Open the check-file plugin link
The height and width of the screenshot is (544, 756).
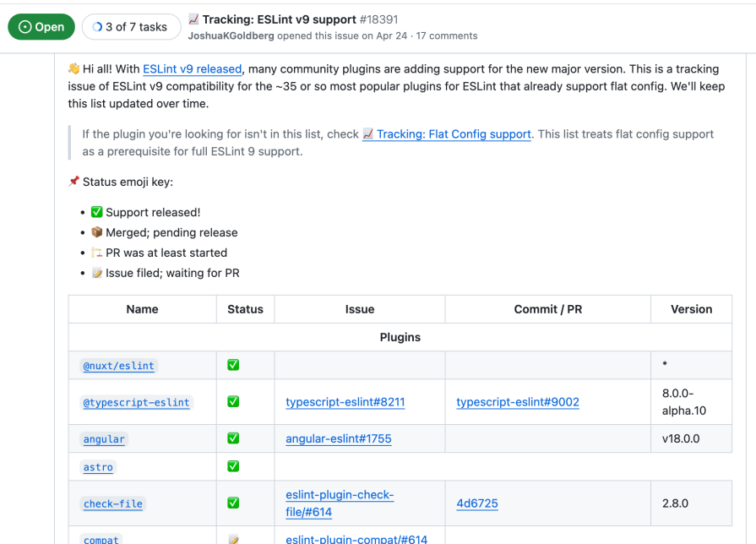(112, 503)
